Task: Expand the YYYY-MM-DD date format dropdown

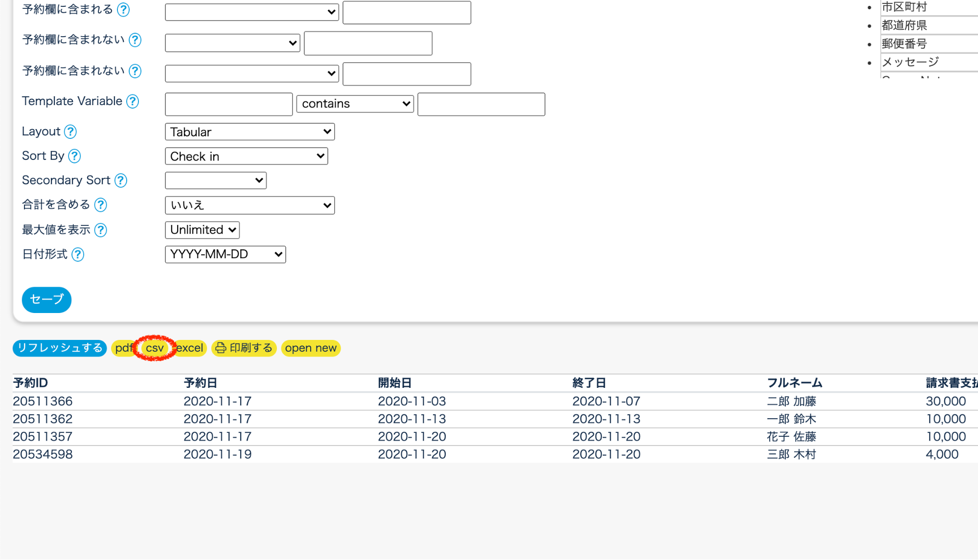Action: (x=225, y=254)
